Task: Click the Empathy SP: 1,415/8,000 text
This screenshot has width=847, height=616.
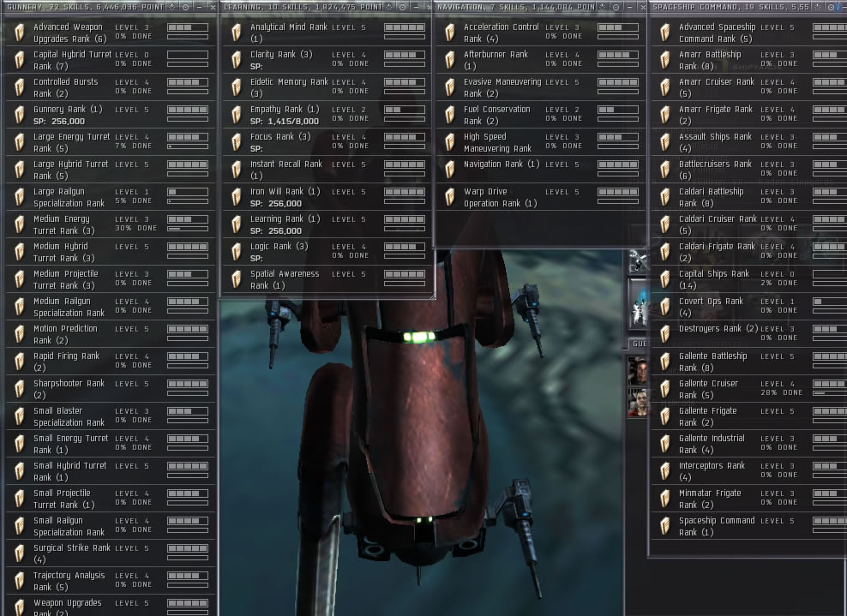Action: pos(284,121)
